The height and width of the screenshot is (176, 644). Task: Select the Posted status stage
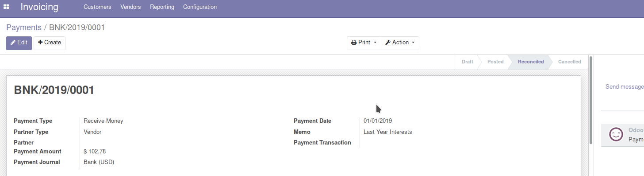(495, 62)
